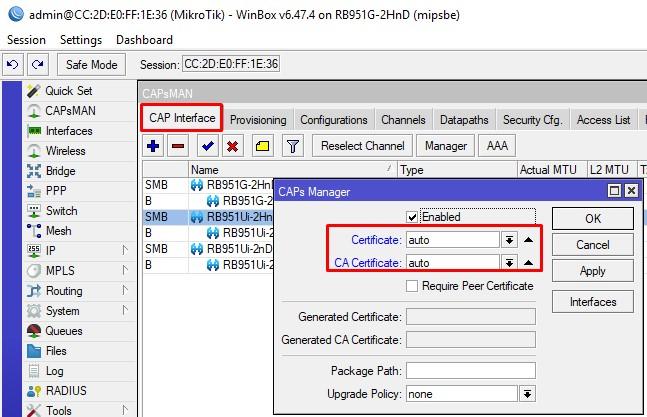
Task: Click the undo arrow icon in toolbar
Action: click(x=13, y=64)
